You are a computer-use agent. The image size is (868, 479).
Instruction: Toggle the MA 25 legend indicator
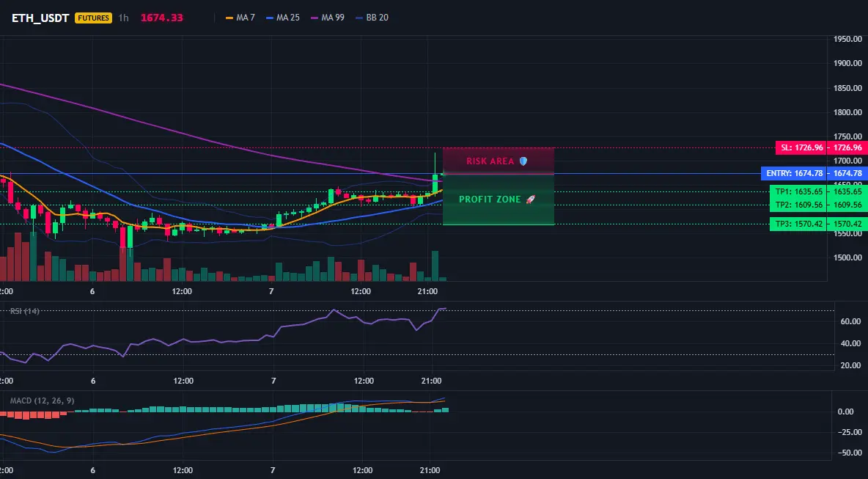[283, 18]
